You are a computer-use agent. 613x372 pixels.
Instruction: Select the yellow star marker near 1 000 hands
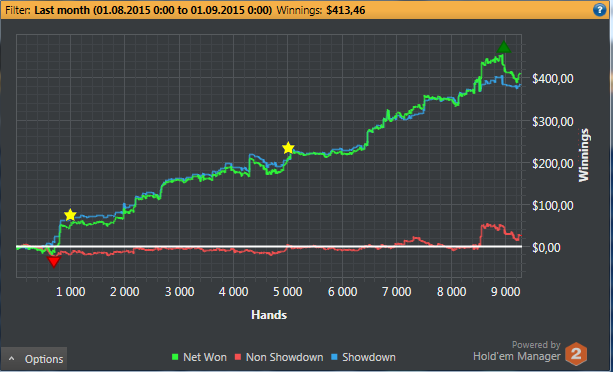click(x=70, y=215)
